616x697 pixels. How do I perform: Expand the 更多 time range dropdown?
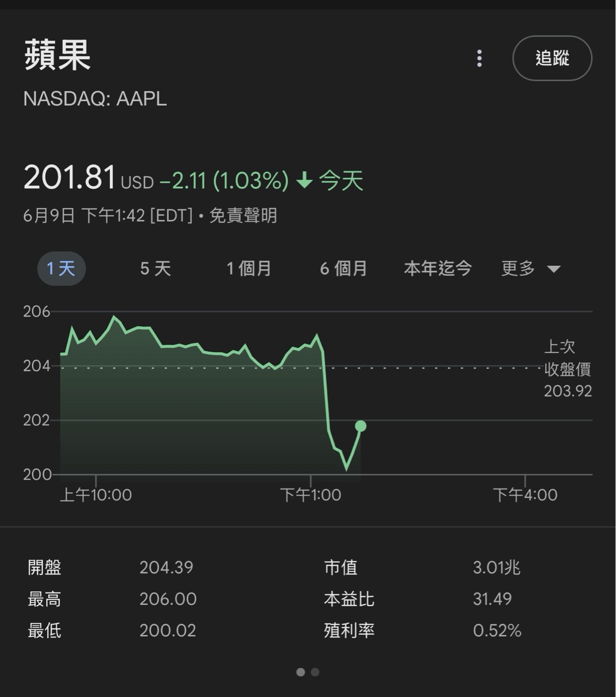[519, 268]
